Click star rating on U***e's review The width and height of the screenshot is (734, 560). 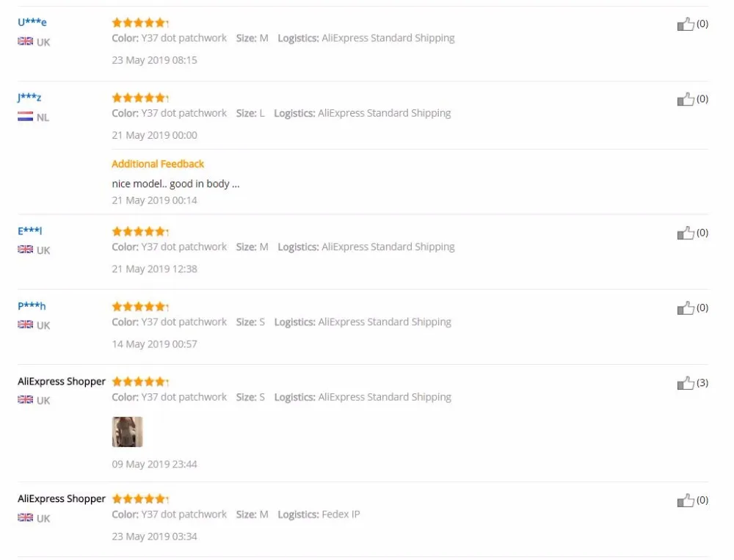140,22
